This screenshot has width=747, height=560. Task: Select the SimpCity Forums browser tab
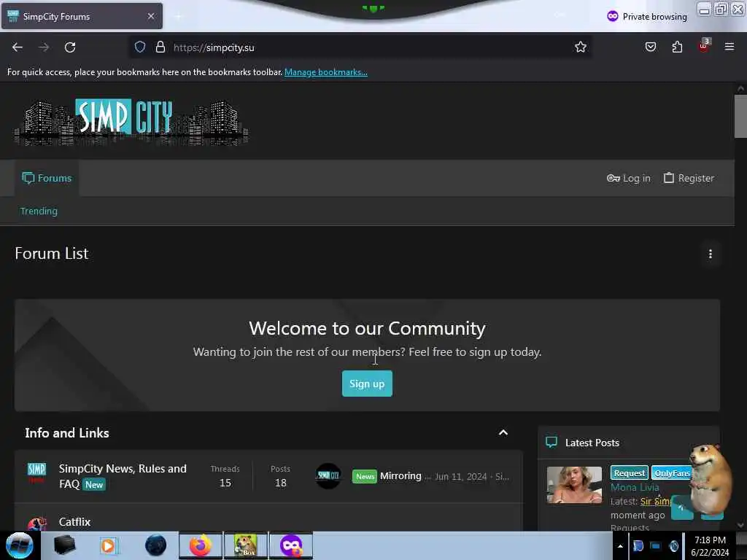pos(82,16)
